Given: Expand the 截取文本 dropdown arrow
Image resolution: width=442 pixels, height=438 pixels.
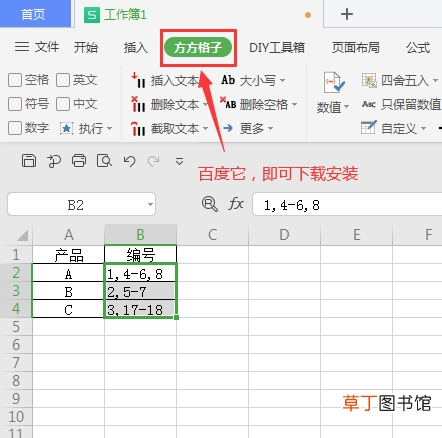Looking at the screenshot, I should pyautogui.click(x=205, y=129).
